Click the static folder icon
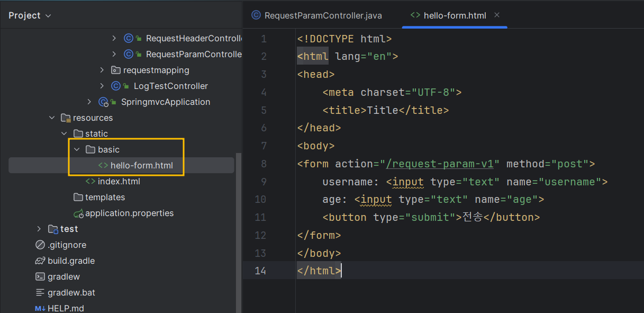This screenshot has width=644, height=313. click(78, 133)
